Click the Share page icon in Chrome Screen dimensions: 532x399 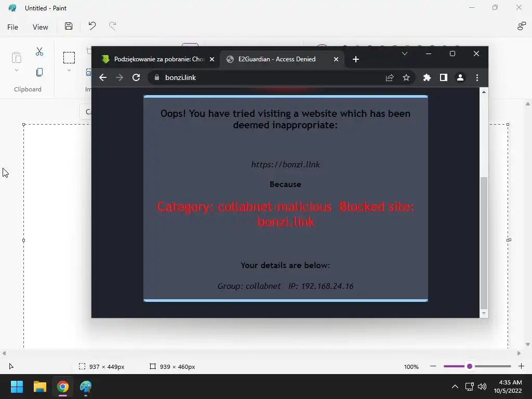point(390,78)
